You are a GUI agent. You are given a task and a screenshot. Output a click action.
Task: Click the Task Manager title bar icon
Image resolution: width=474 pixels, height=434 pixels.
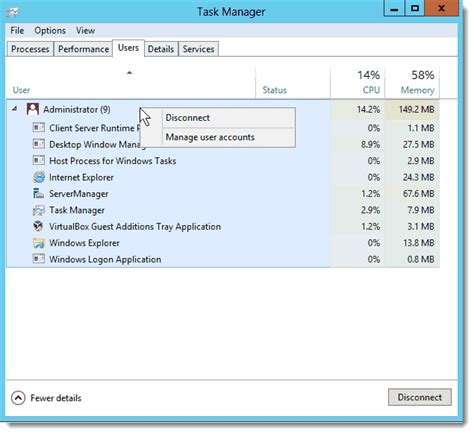coord(13,12)
